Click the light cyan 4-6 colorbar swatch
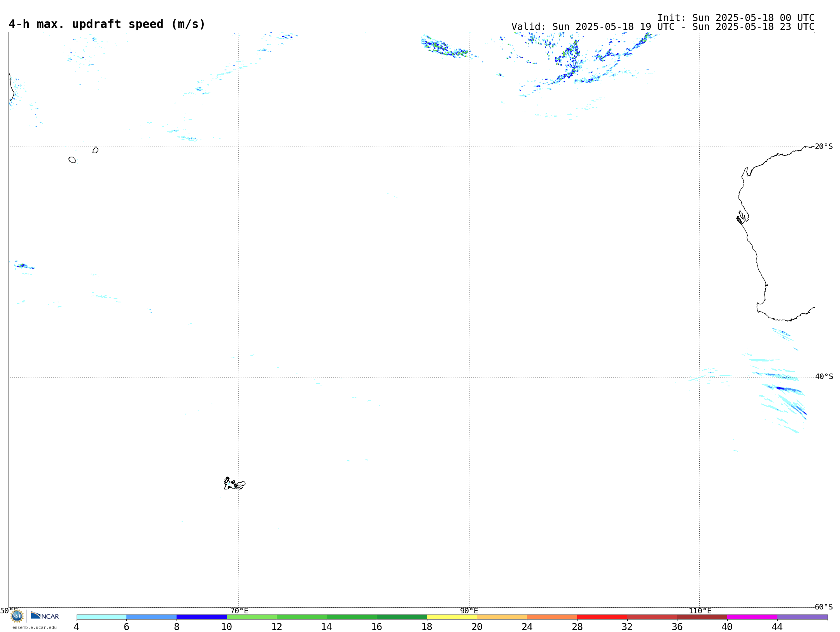 (x=101, y=617)
